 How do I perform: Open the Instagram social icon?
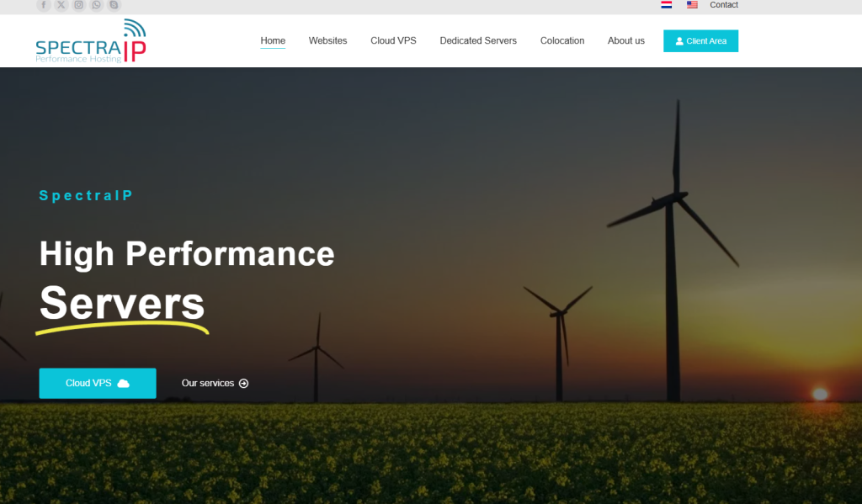78,5
